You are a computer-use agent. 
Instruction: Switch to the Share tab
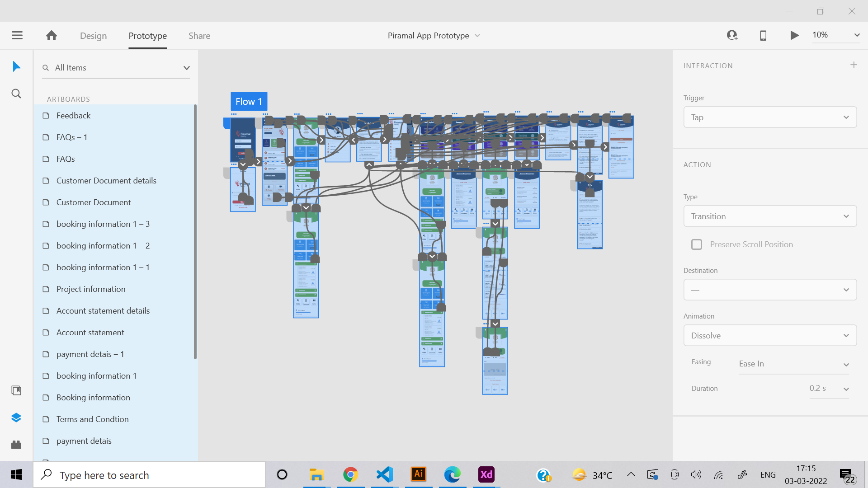point(199,36)
